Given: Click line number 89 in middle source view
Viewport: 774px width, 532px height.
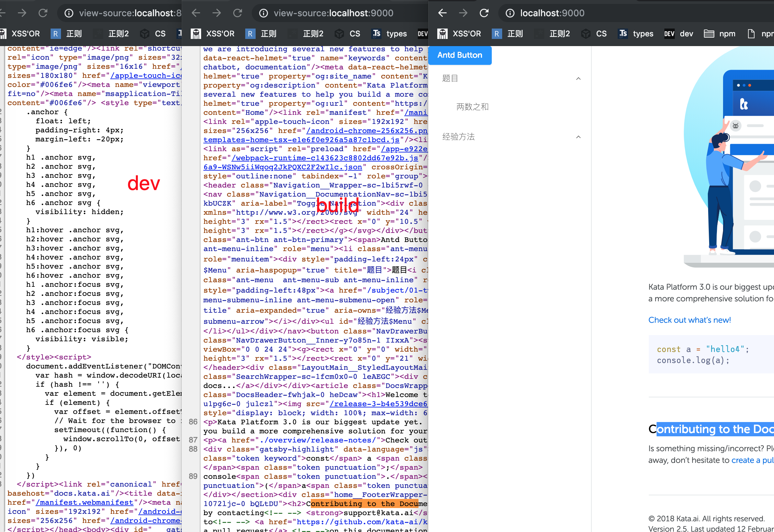Looking at the screenshot, I should coord(193,476).
